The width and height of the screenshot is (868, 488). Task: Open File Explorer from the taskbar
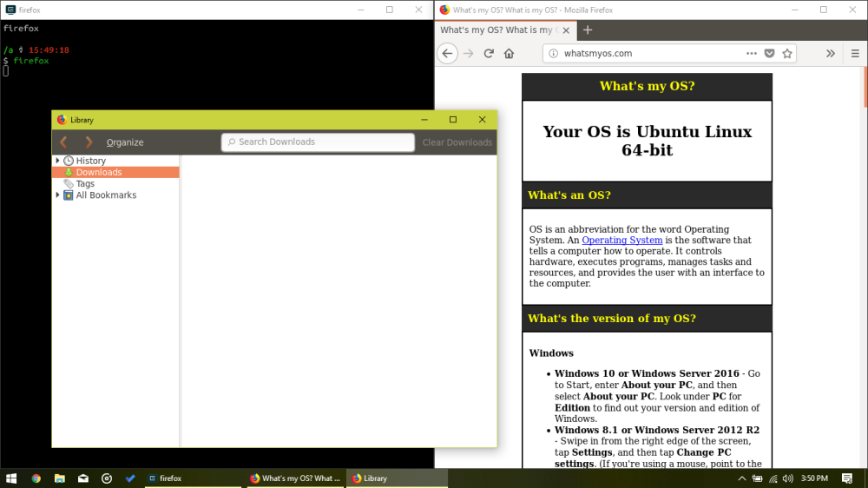59,478
